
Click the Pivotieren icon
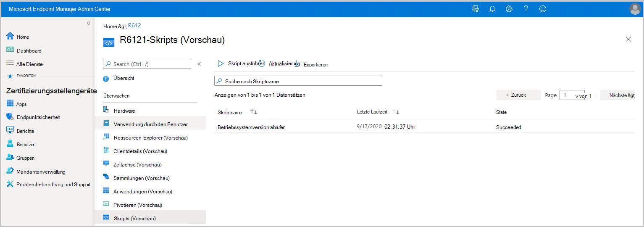tap(106, 205)
